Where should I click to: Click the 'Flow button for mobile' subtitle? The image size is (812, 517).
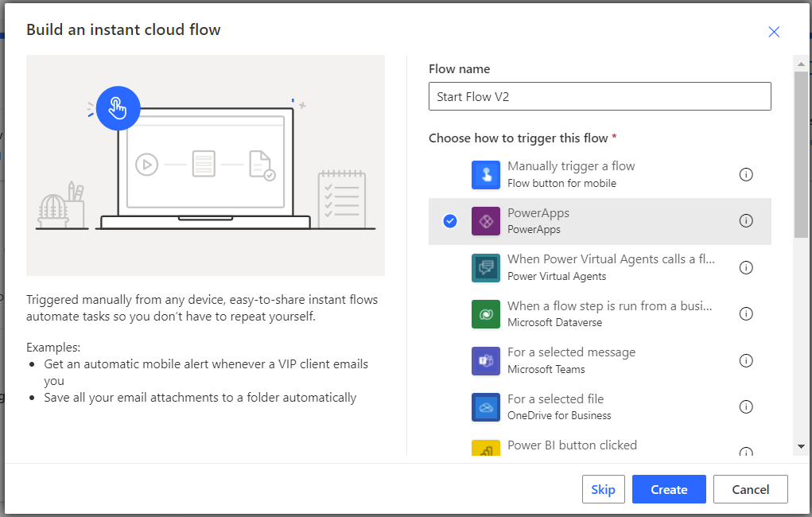pyautogui.click(x=561, y=184)
